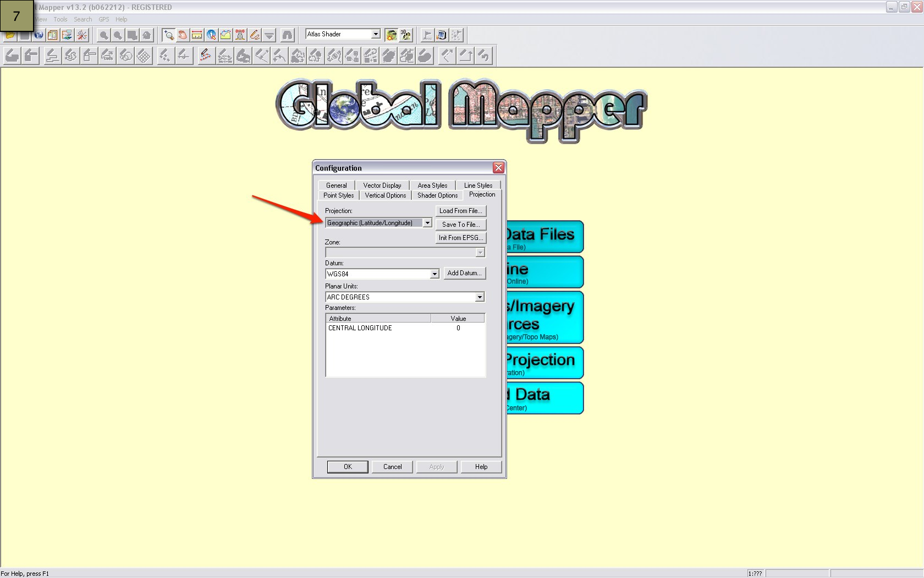The image size is (924, 578).
Task: Click the Zoom In magnifier icon
Action: click(103, 35)
